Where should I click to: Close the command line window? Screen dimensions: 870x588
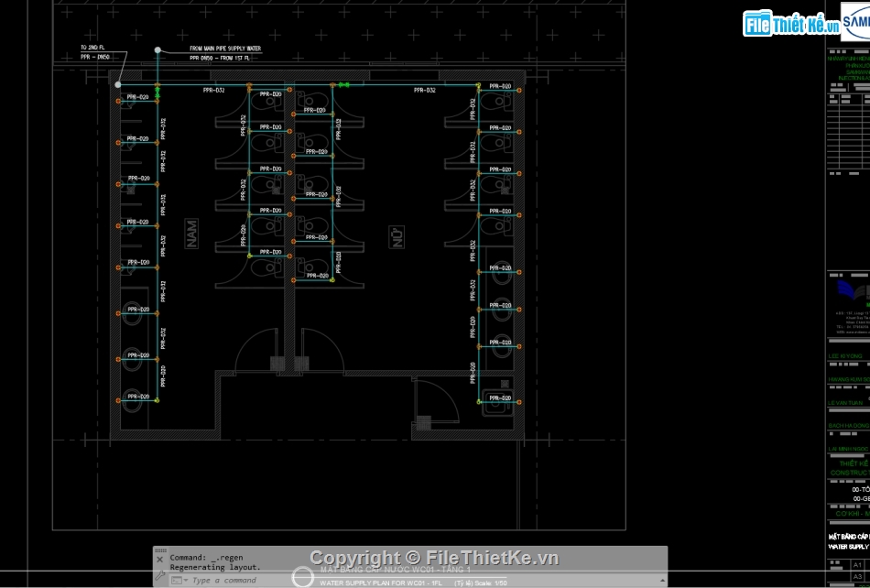(x=159, y=560)
